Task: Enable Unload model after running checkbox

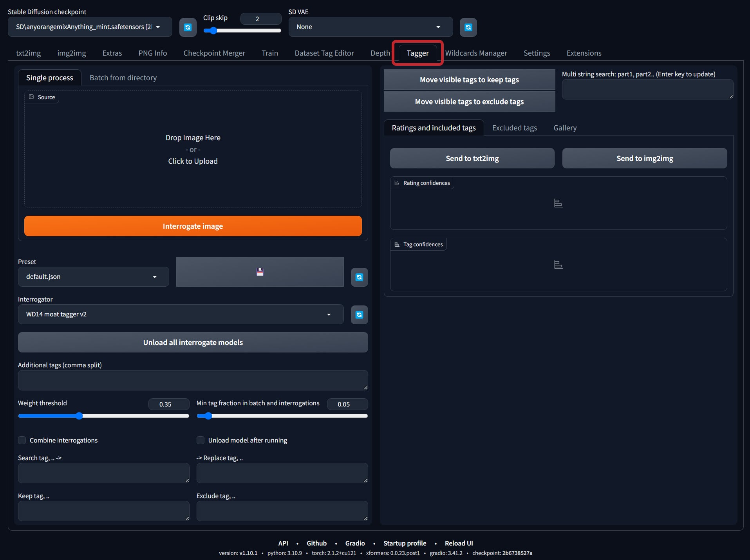Action: tap(201, 440)
